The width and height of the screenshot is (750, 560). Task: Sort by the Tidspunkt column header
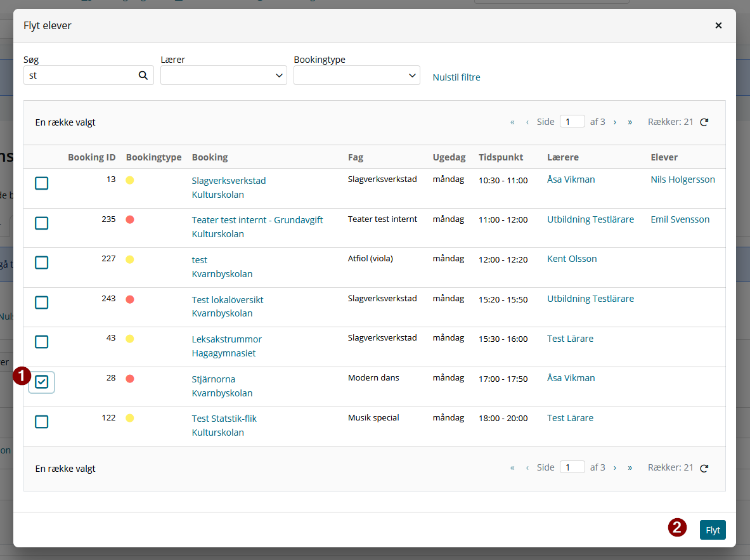[501, 157]
